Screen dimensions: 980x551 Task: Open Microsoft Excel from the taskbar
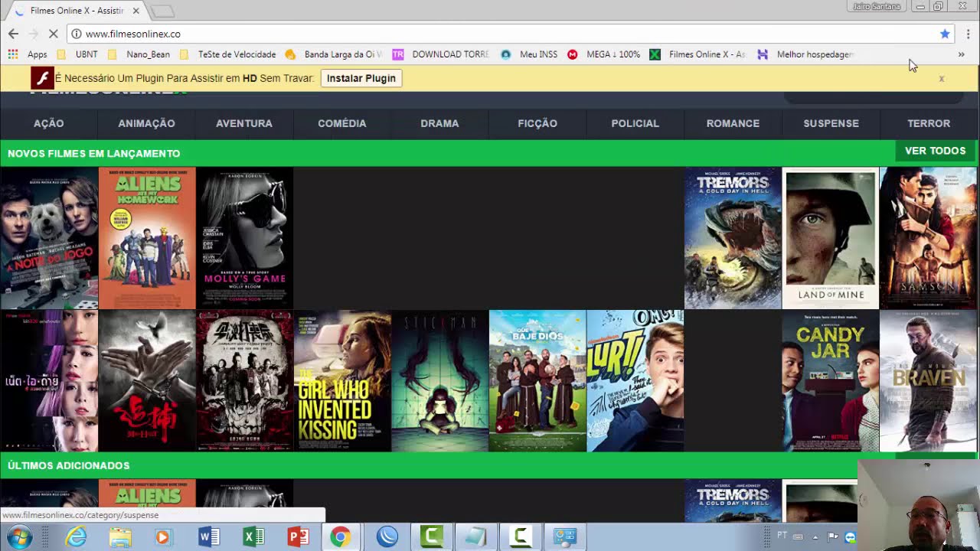point(253,537)
